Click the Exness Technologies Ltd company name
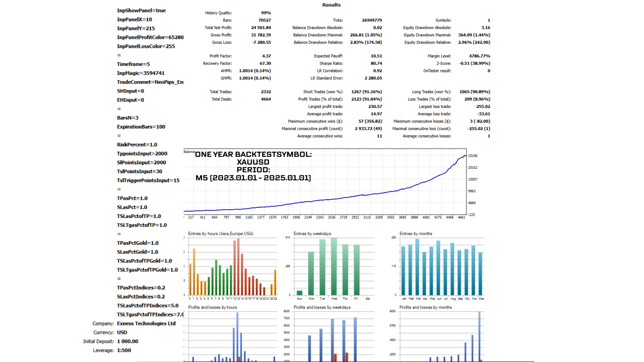Viewport: 644px width, 362px height. point(146,323)
